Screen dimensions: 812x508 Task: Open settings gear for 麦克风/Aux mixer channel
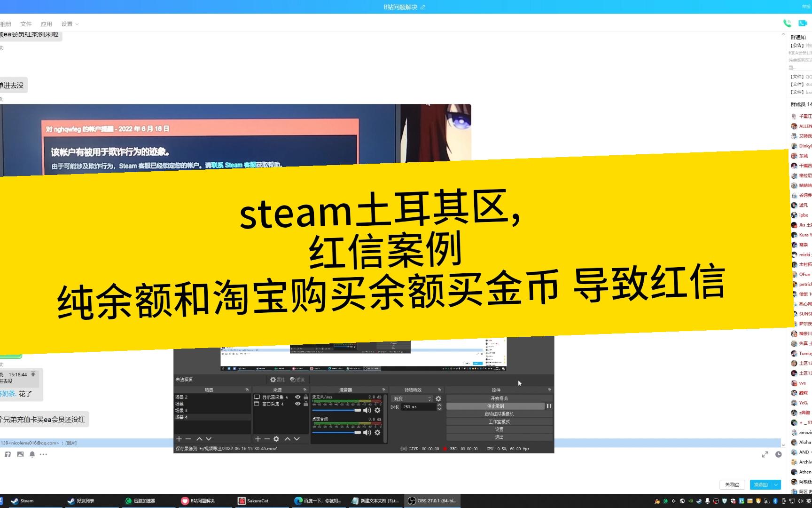pyautogui.click(x=377, y=410)
